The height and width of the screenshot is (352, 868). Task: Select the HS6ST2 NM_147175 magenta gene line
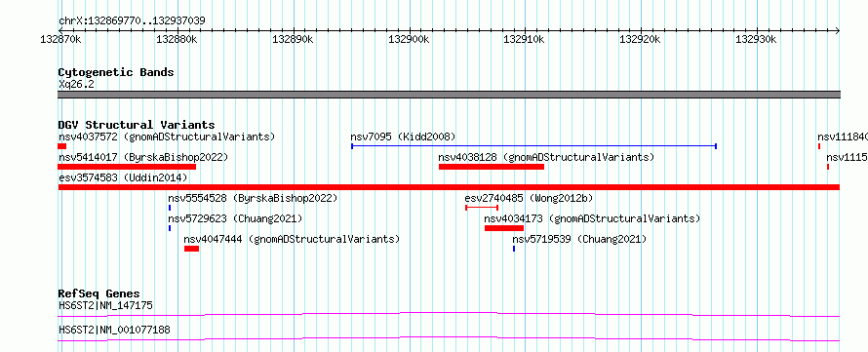tap(449, 314)
